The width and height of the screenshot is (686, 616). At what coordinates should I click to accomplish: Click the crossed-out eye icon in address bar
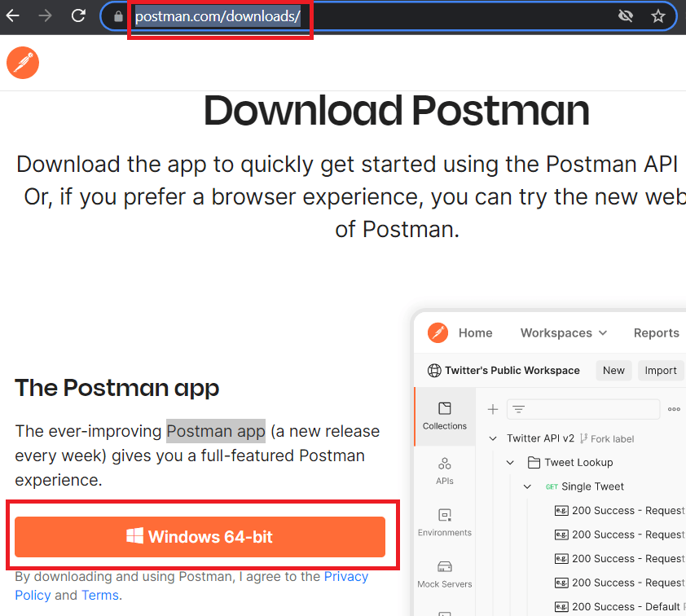coord(626,16)
